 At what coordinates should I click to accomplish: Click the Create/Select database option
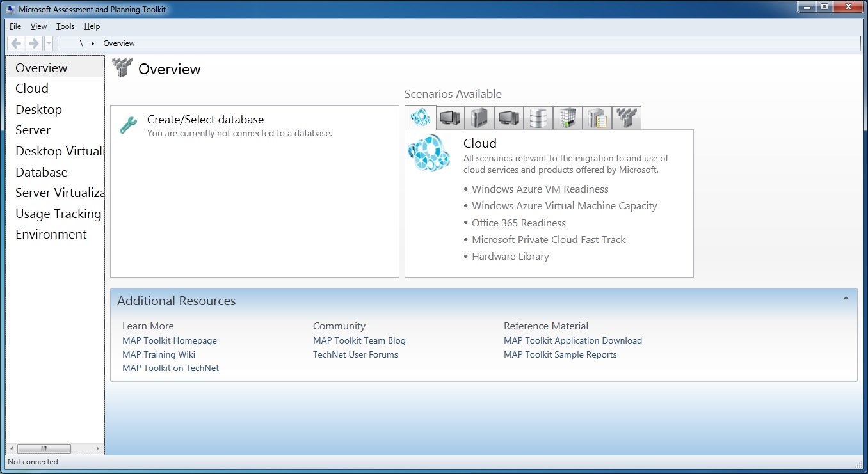coord(205,120)
